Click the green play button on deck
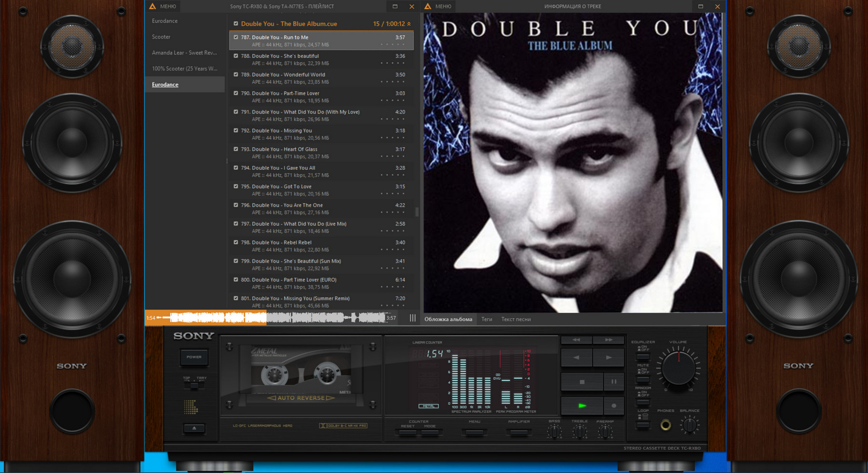The image size is (868, 473). (x=582, y=406)
